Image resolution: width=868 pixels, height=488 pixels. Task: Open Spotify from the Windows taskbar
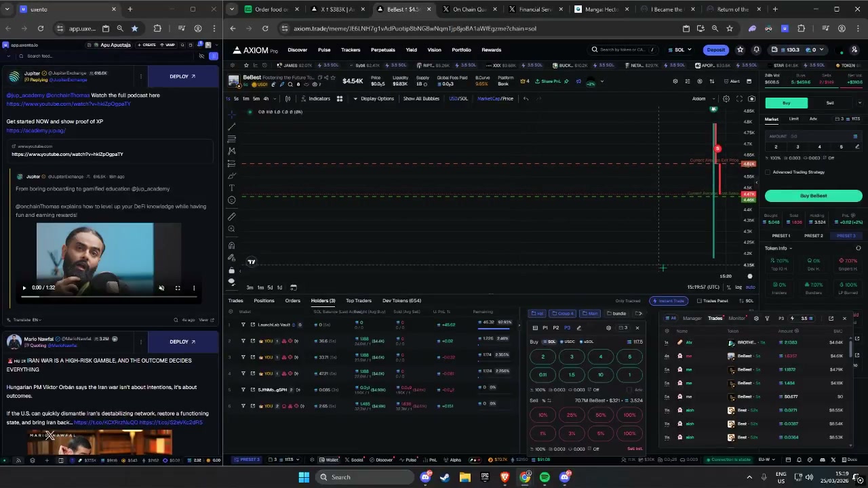pos(545,477)
